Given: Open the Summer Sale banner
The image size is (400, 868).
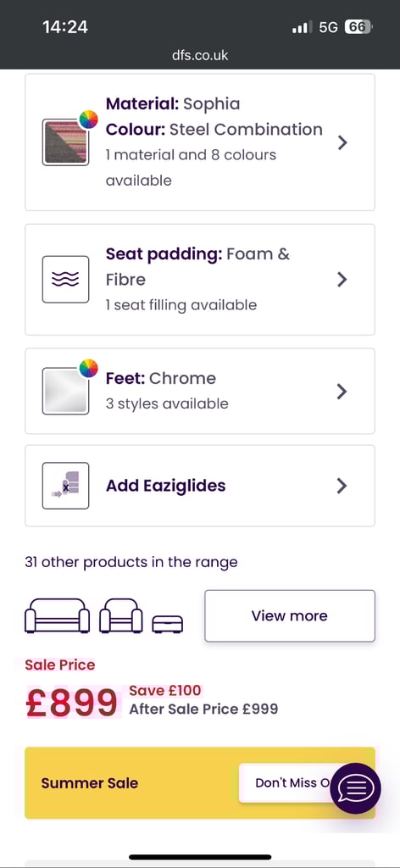Looking at the screenshot, I should [200, 782].
